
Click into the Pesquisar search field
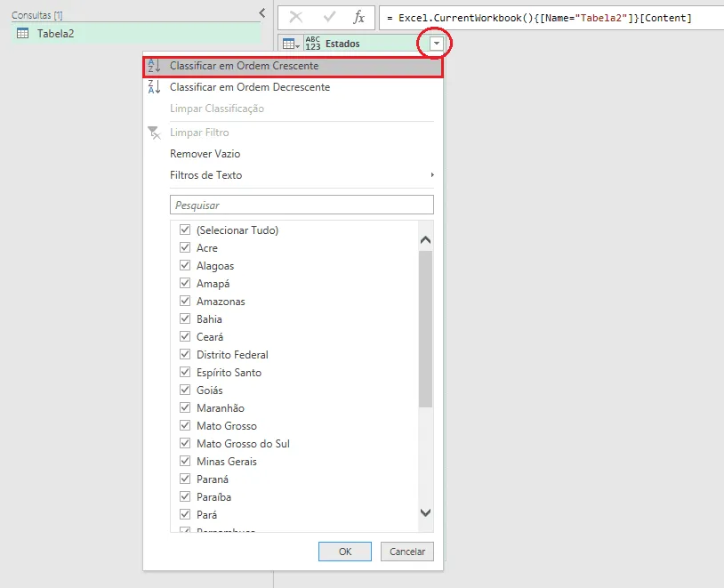coord(302,205)
